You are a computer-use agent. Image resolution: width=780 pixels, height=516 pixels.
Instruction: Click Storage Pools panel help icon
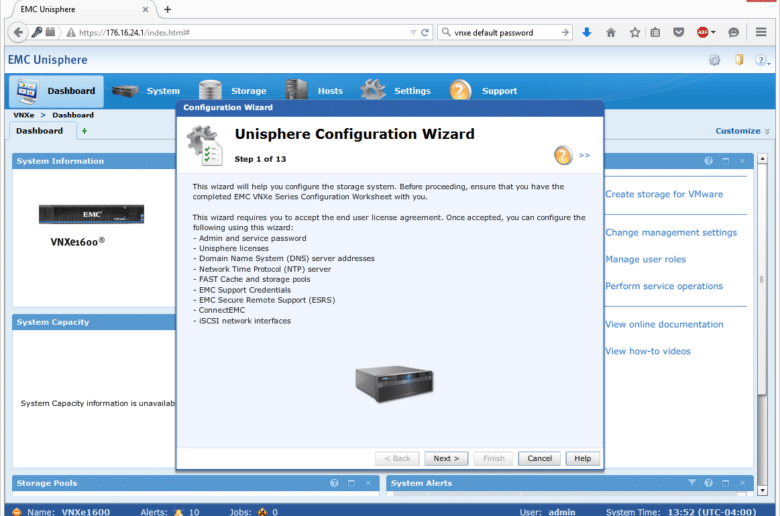click(x=334, y=483)
